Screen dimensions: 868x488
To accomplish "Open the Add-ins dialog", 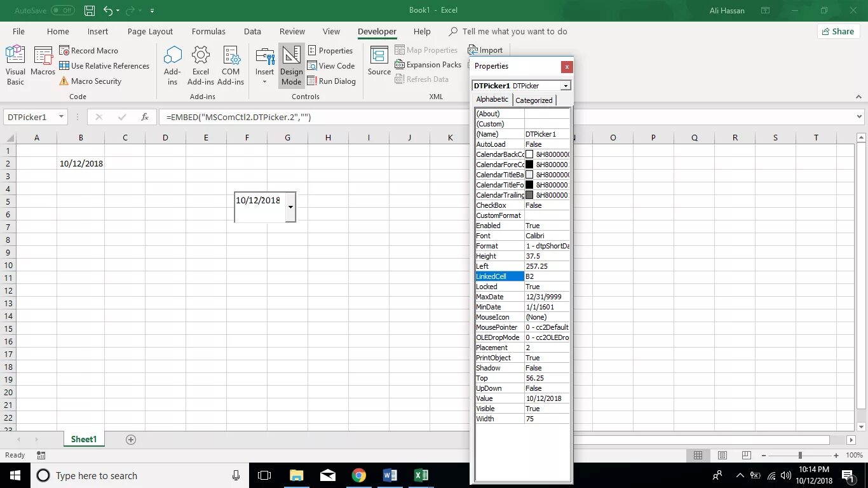I will pos(172,65).
